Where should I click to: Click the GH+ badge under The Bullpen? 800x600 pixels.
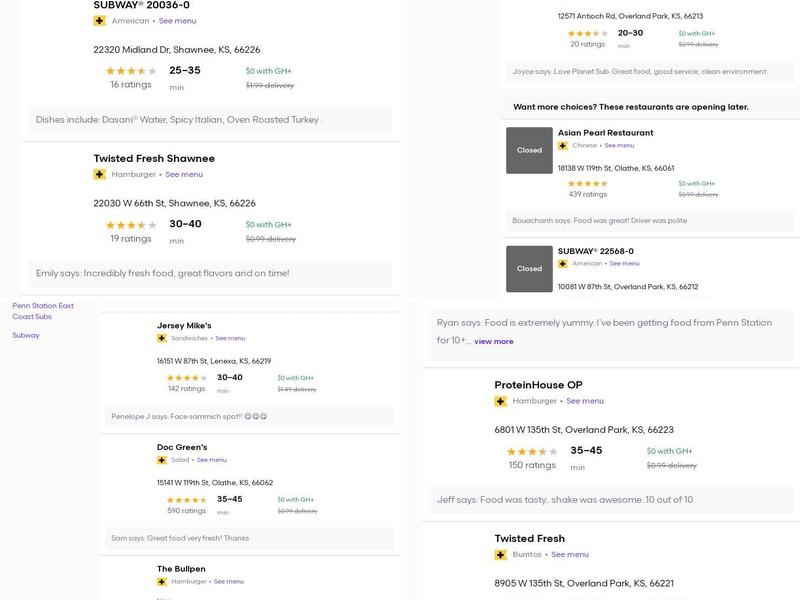click(x=162, y=581)
